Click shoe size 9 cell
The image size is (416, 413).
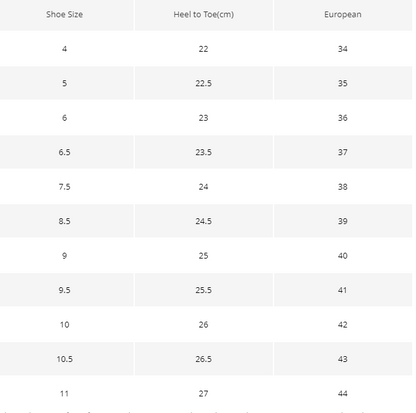65,256
